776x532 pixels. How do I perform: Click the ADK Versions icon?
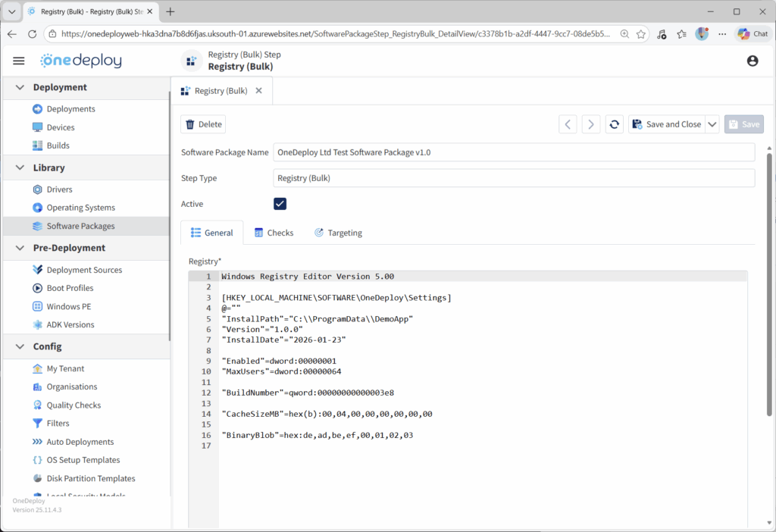(38, 324)
